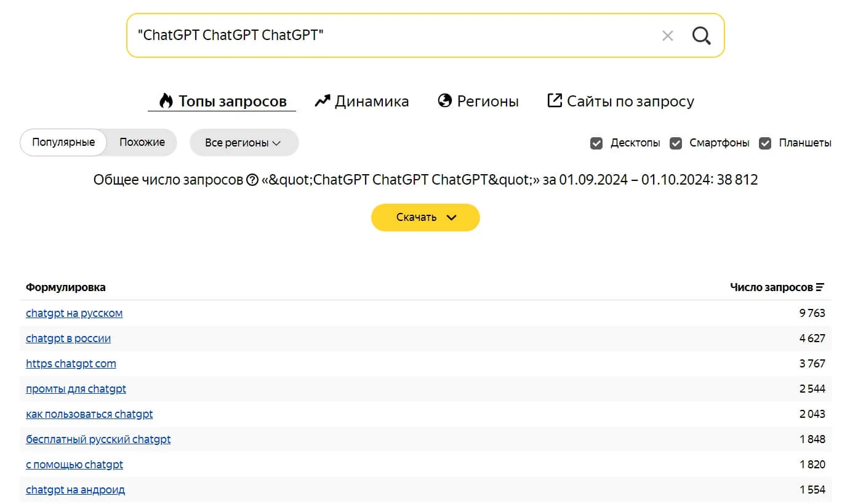Follow the 'промты для chatgpt' link
Image resolution: width=858 pixels, height=504 pixels.
coord(76,389)
